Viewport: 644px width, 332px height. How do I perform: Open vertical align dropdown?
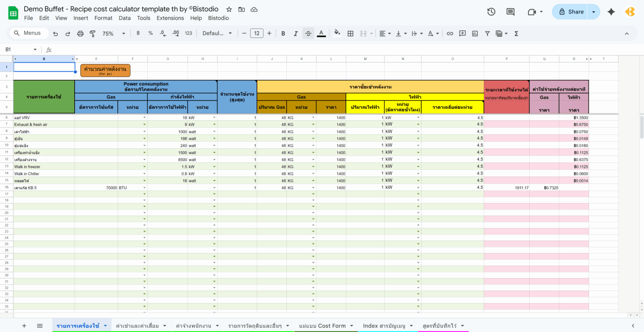[x=401, y=34]
